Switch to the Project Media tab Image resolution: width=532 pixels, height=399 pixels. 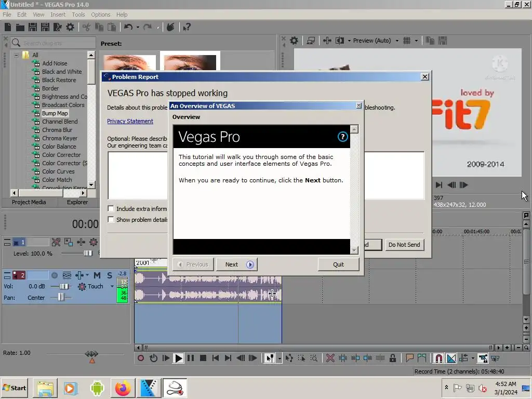[x=29, y=202]
